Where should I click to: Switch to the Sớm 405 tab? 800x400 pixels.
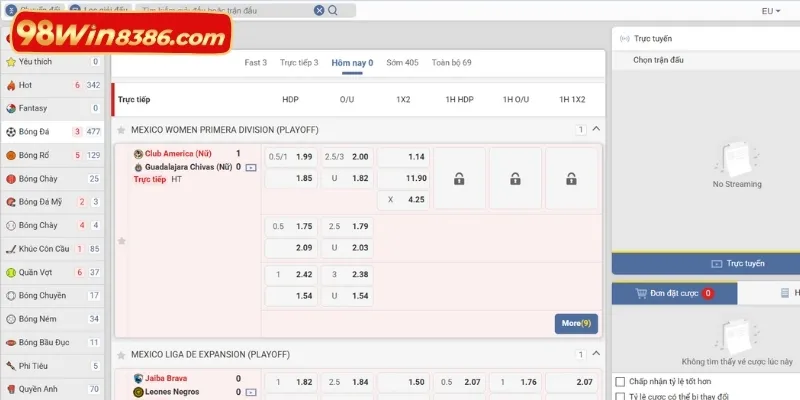[x=402, y=63]
